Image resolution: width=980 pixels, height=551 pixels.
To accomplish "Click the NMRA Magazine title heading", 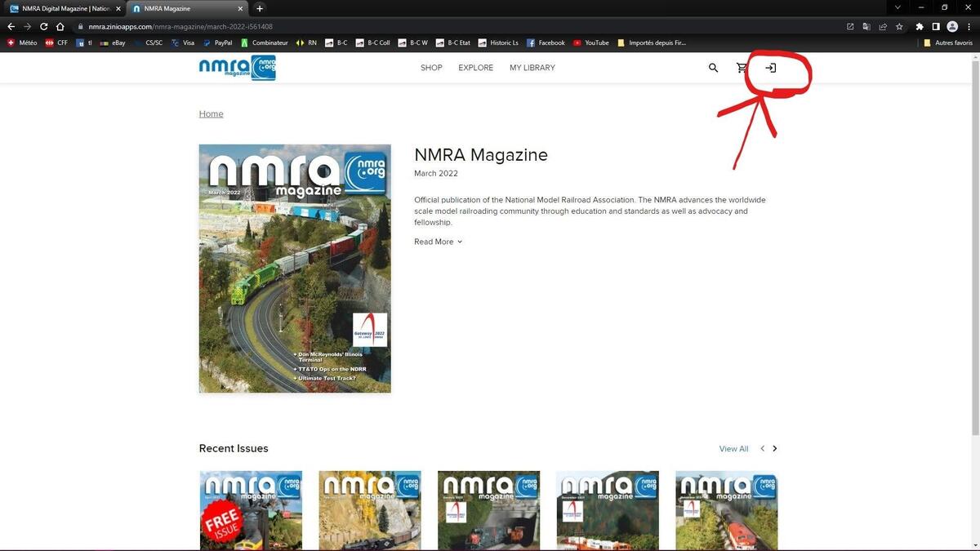I will pos(481,155).
